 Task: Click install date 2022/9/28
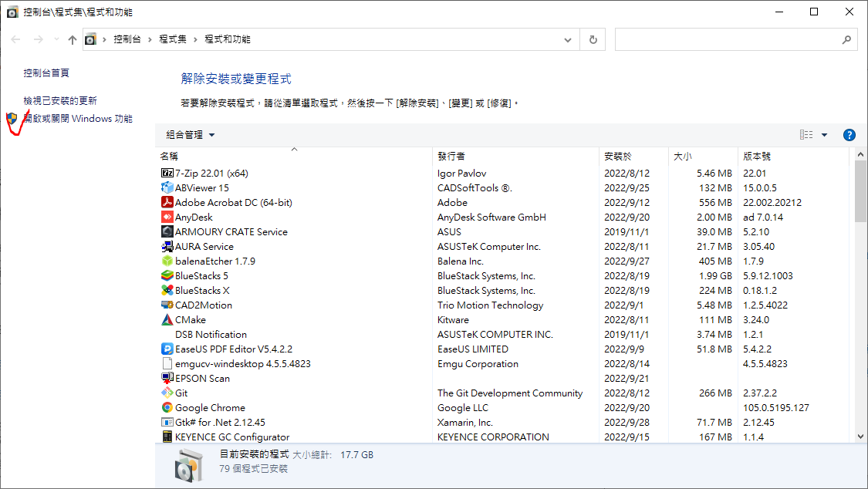[627, 422]
